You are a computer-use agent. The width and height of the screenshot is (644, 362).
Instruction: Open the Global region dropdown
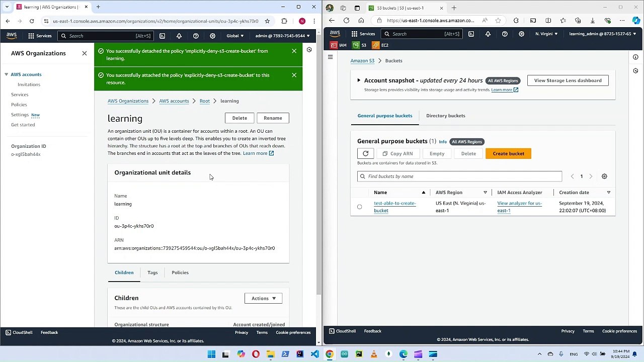click(235, 36)
